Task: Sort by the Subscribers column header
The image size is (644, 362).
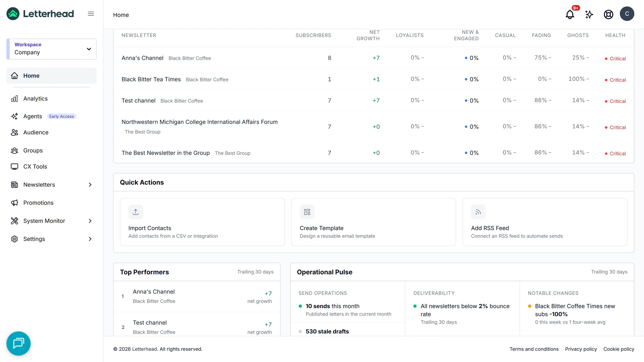Action: 313,35
